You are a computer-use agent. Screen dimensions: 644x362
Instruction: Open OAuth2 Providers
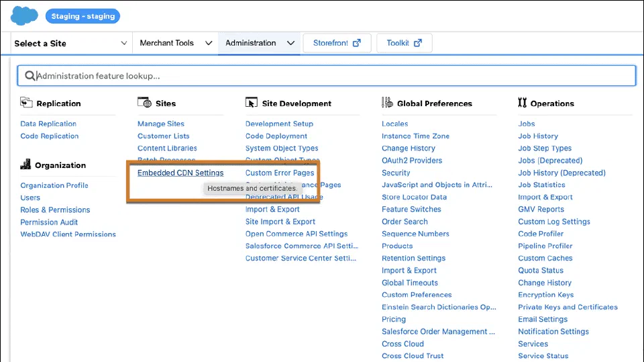click(412, 161)
